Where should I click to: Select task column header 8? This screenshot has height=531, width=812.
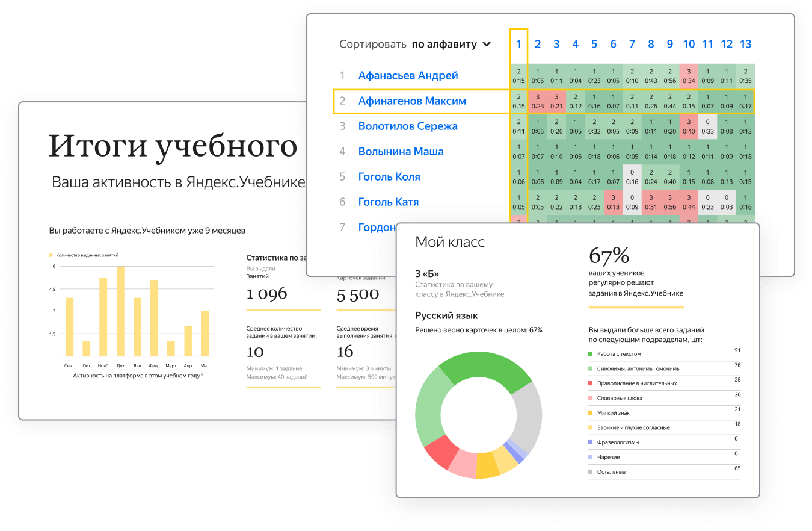(651, 44)
